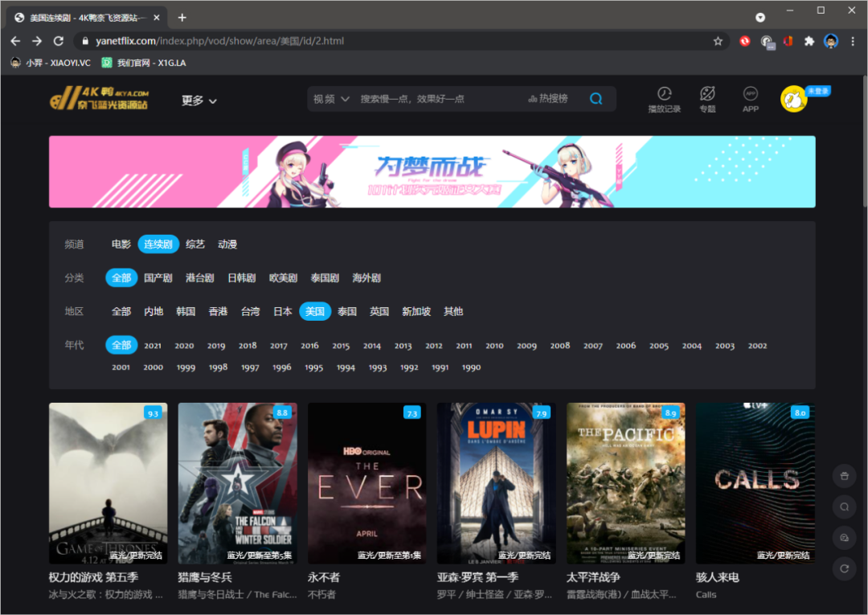This screenshot has height=615, width=868.
Task: Open Chrome three-dot menu
Action: (853, 41)
